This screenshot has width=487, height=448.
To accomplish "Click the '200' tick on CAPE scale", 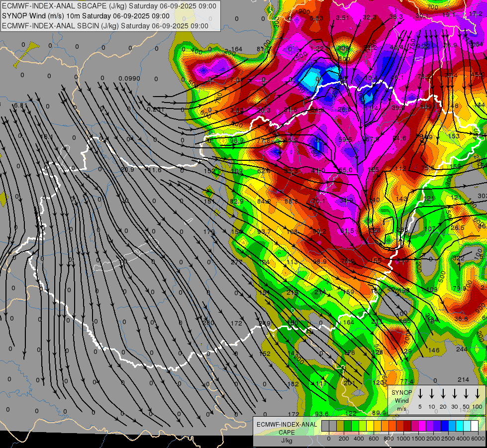I will (x=344, y=439).
